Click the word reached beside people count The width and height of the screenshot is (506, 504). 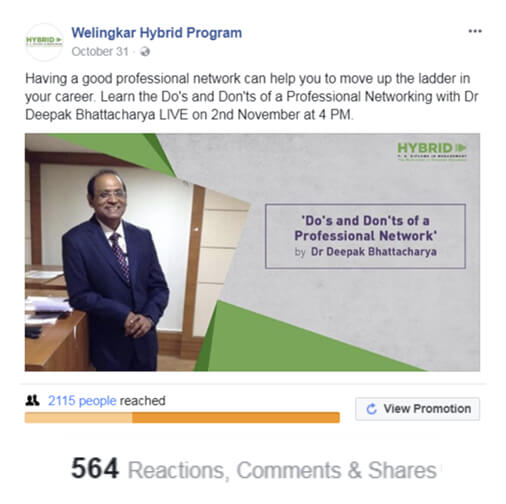(x=142, y=401)
